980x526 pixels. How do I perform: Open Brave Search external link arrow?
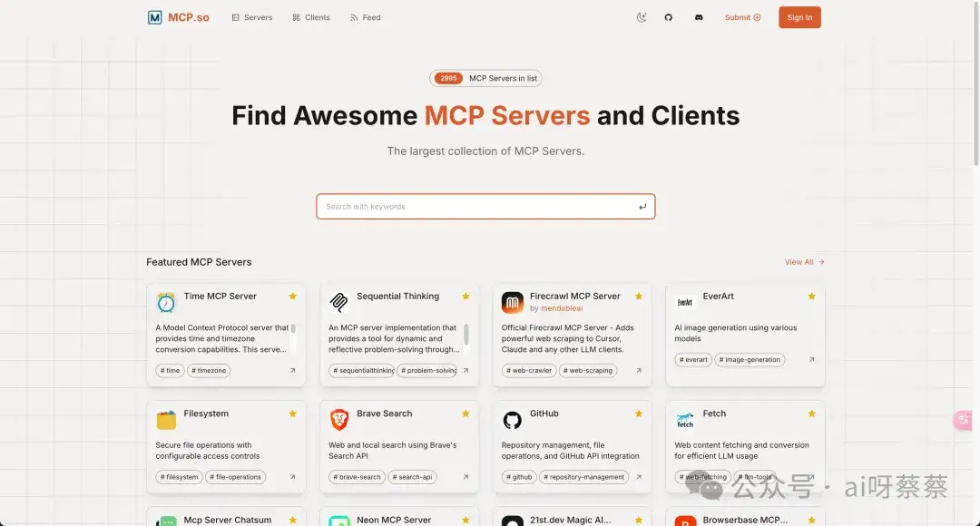point(465,477)
